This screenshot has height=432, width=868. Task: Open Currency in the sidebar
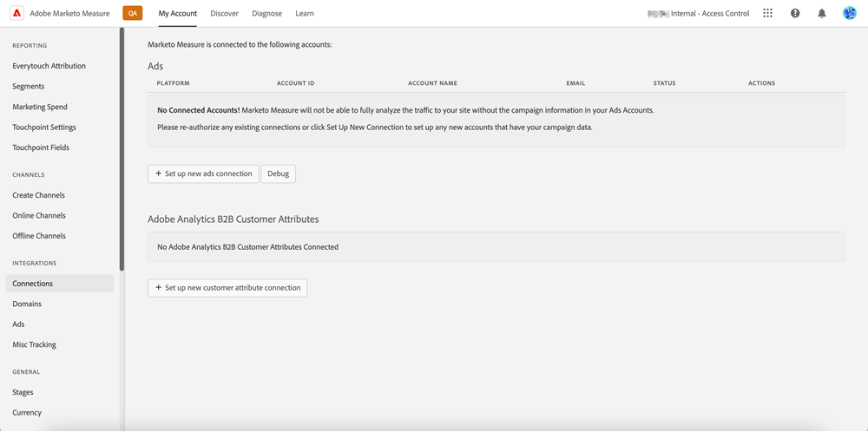coord(27,413)
